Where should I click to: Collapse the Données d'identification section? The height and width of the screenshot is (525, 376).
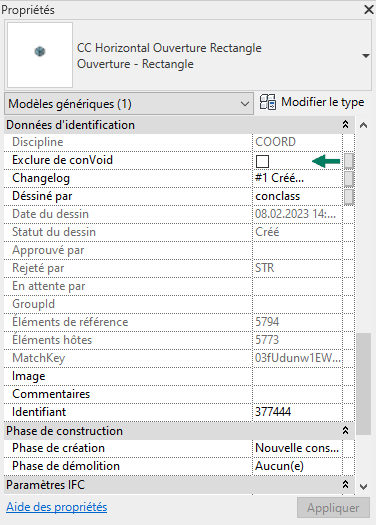point(346,125)
